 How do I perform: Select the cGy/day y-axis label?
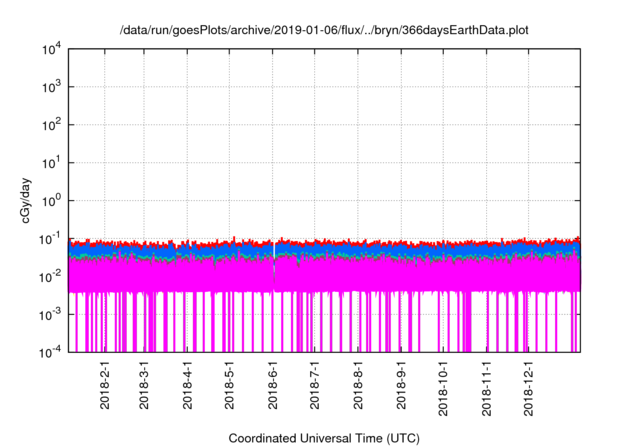(x=26, y=200)
